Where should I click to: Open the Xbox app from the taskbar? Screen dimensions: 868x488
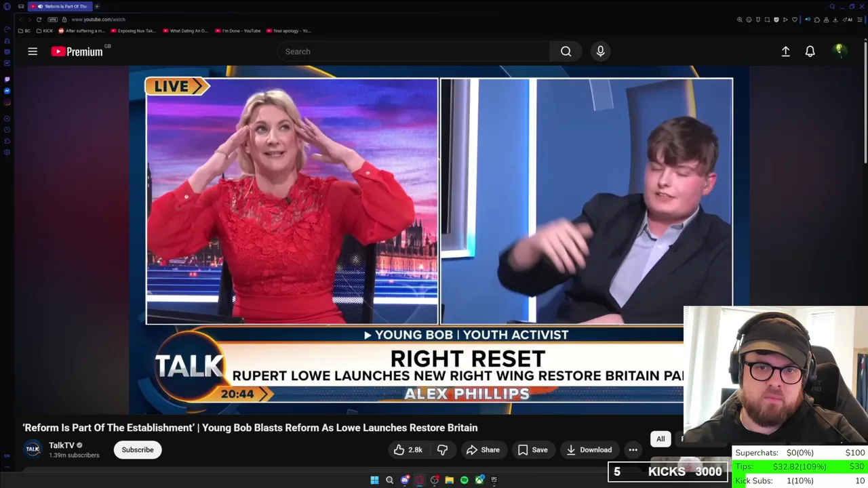coord(479,480)
